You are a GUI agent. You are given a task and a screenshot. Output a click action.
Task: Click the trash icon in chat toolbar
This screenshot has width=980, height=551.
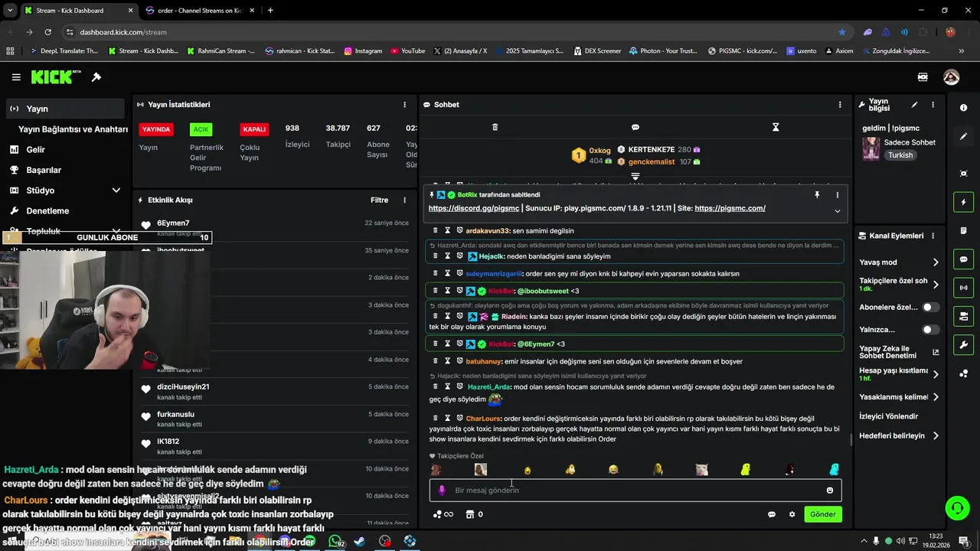point(495,127)
